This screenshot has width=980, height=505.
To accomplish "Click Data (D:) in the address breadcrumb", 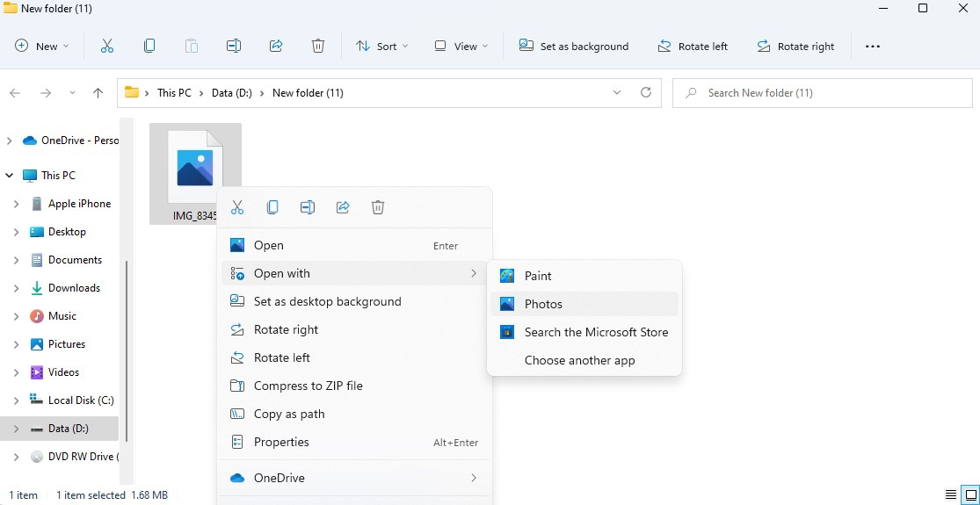I will point(232,93).
